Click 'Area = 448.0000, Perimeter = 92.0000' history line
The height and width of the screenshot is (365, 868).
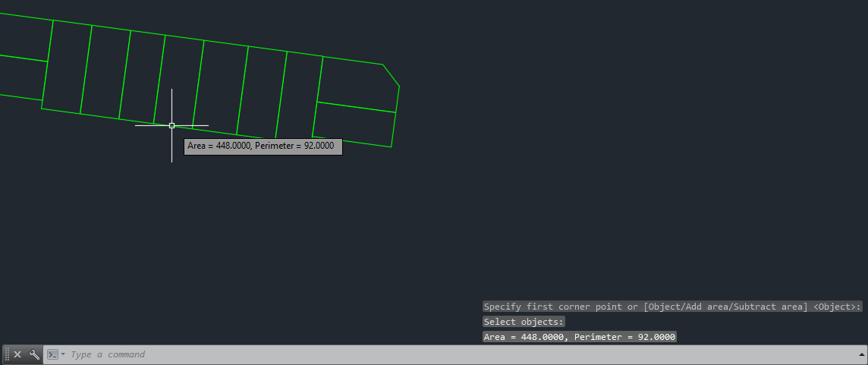pyautogui.click(x=580, y=337)
